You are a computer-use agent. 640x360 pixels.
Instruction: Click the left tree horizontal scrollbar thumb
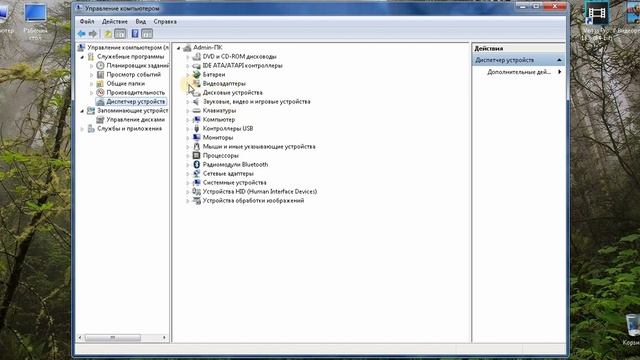(x=113, y=338)
